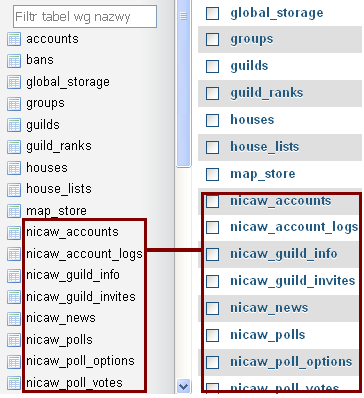Open groups link in main table list
364x398 pixels.
click(x=252, y=40)
